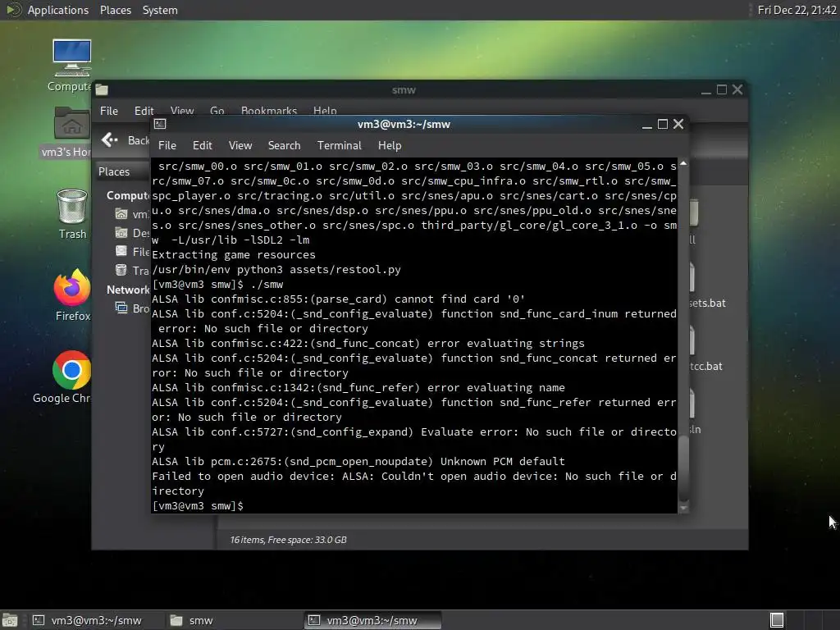The height and width of the screenshot is (630, 840).
Task: Click the tcc.bat file in smw folder
Action: [x=705, y=366]
